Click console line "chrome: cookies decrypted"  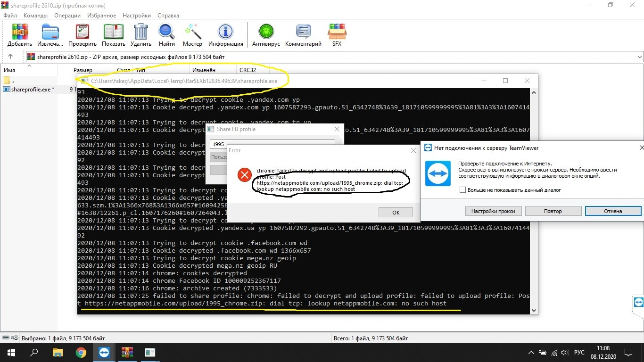coord(200,273)
